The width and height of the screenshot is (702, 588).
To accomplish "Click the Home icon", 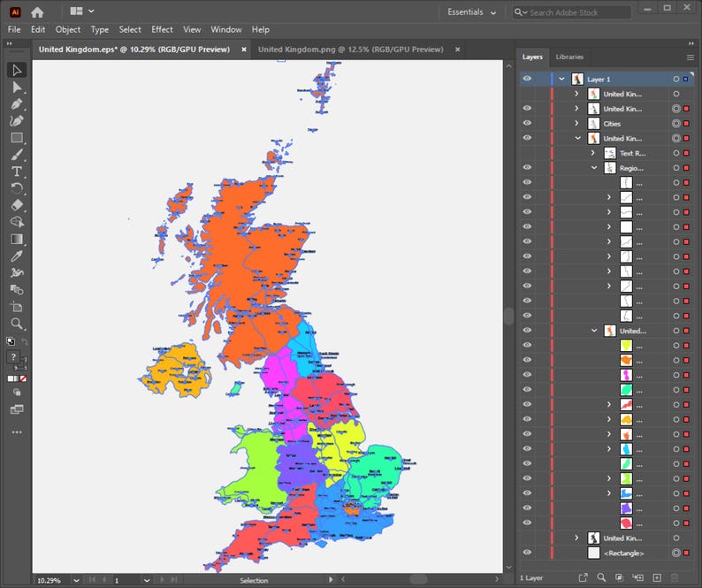I will tap(37, 12).
